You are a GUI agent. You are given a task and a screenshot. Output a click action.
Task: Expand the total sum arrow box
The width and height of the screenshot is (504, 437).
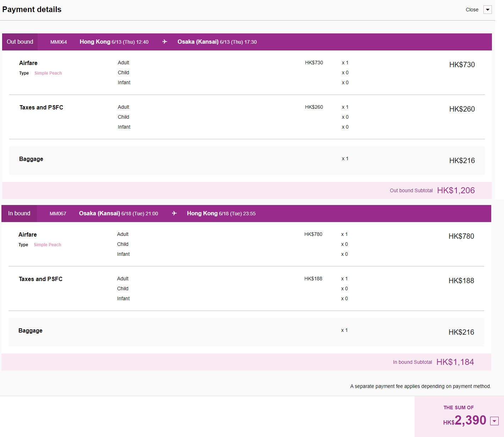click(494, 421)
